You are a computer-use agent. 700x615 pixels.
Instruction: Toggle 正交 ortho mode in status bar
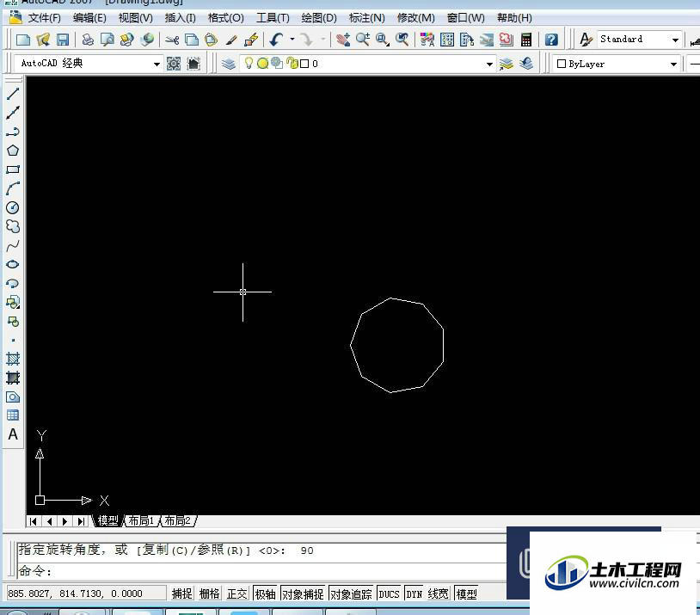(x=236, y=593)
